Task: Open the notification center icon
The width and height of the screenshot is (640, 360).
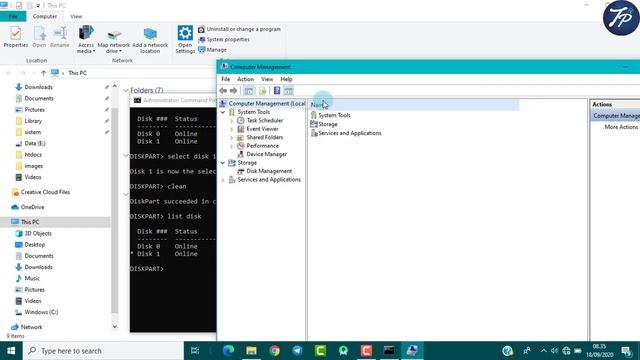Action: [627, 351]
